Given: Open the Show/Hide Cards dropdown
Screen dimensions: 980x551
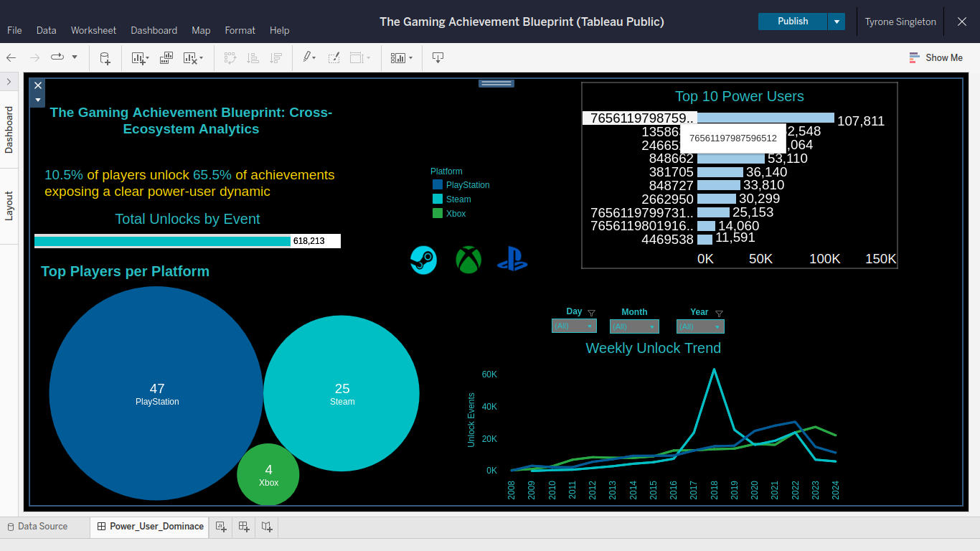Looking at the screenshot, I should pos(400,57).
